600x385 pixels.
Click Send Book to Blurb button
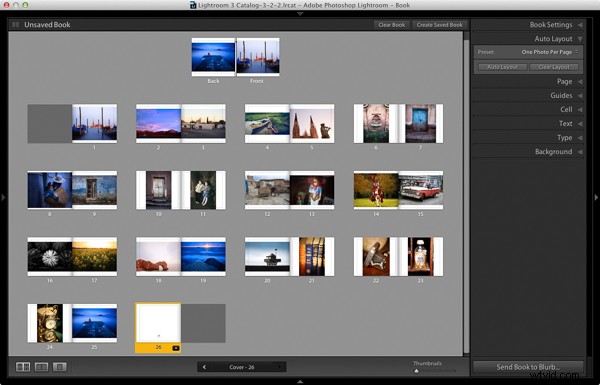point(528,367)
